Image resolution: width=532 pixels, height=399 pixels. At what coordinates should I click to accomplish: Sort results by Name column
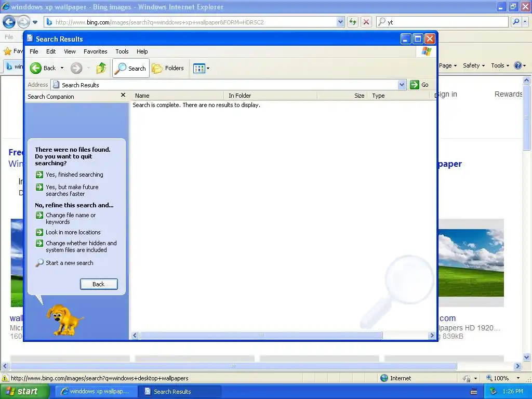[x=178, y=96]
